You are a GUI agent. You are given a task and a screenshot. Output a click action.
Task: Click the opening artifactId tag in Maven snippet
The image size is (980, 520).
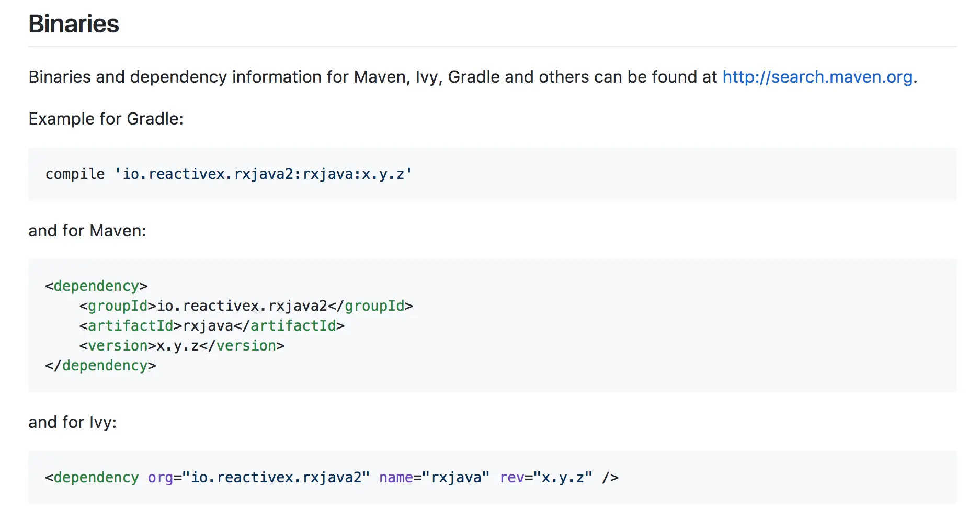click(x=131, y=325)
